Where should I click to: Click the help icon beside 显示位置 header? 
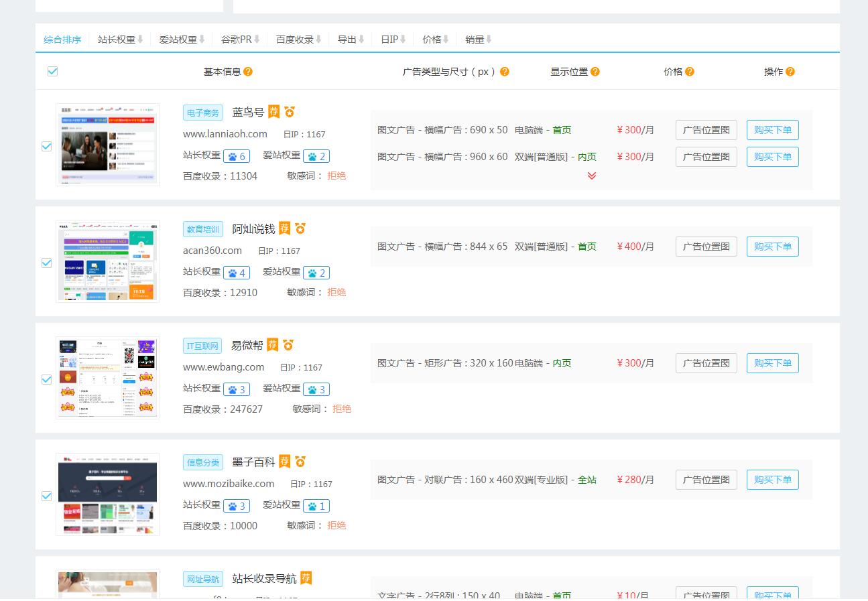pyautogui.click(x=595, y=72)
